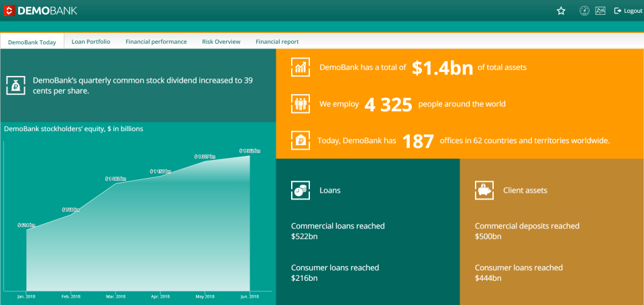
Task: Click the 4 325 employees figure
Action: pos(388,105)
